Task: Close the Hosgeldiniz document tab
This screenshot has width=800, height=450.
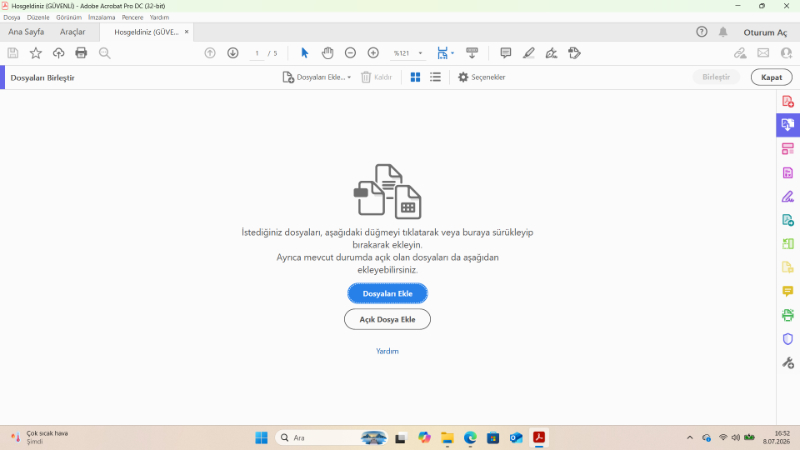Action: 187,32
